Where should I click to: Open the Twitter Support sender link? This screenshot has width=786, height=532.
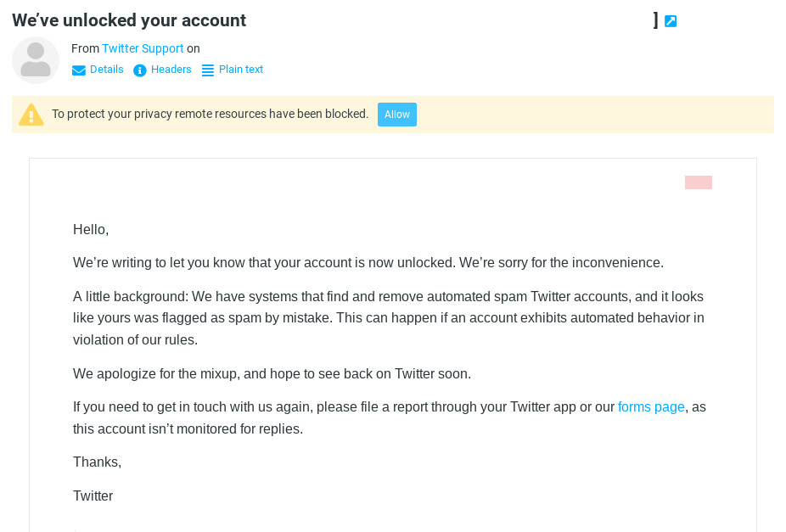(x=143, y=48)
